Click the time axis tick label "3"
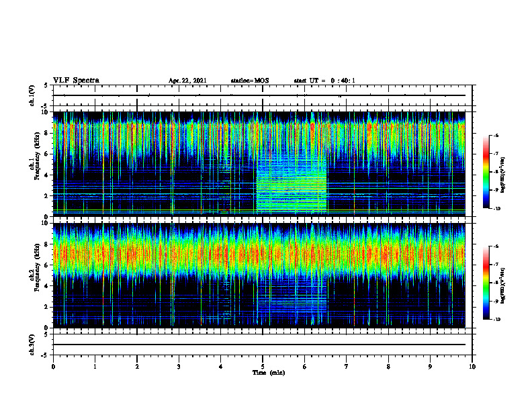532x411 pixels. [x=179, y=367]
